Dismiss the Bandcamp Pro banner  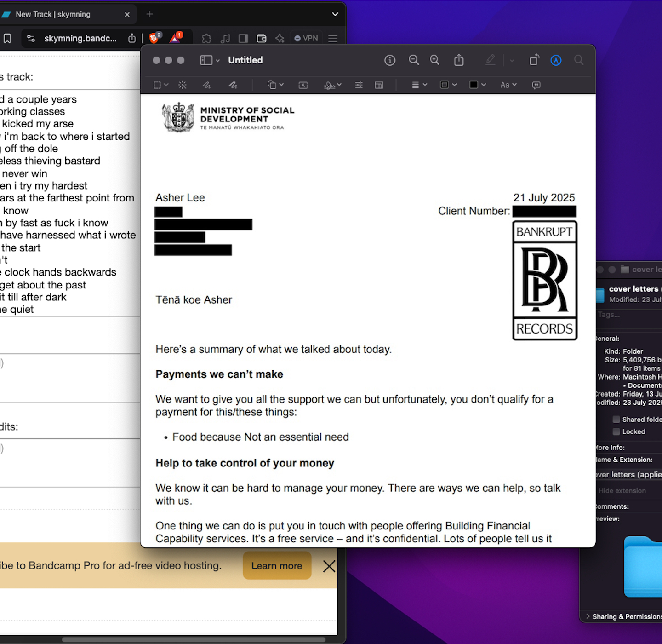pyautogui.click(x=329, y=566)
